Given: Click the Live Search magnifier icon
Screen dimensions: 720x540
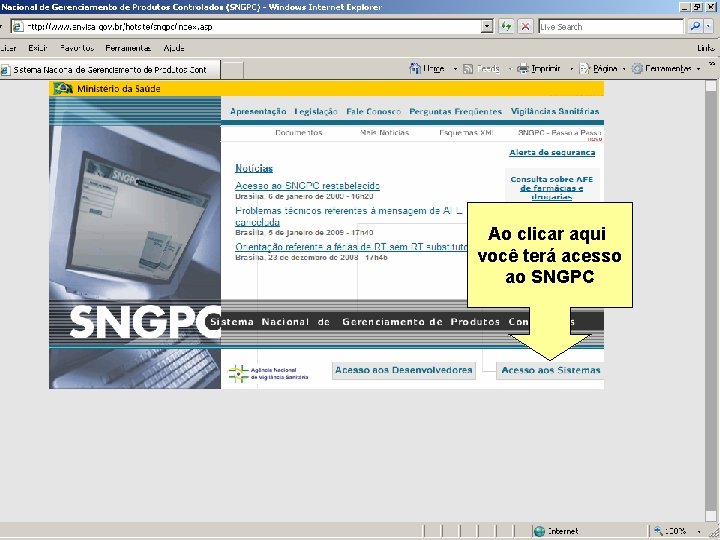Looking at the screenshot, I should click(x=695, y=27).
